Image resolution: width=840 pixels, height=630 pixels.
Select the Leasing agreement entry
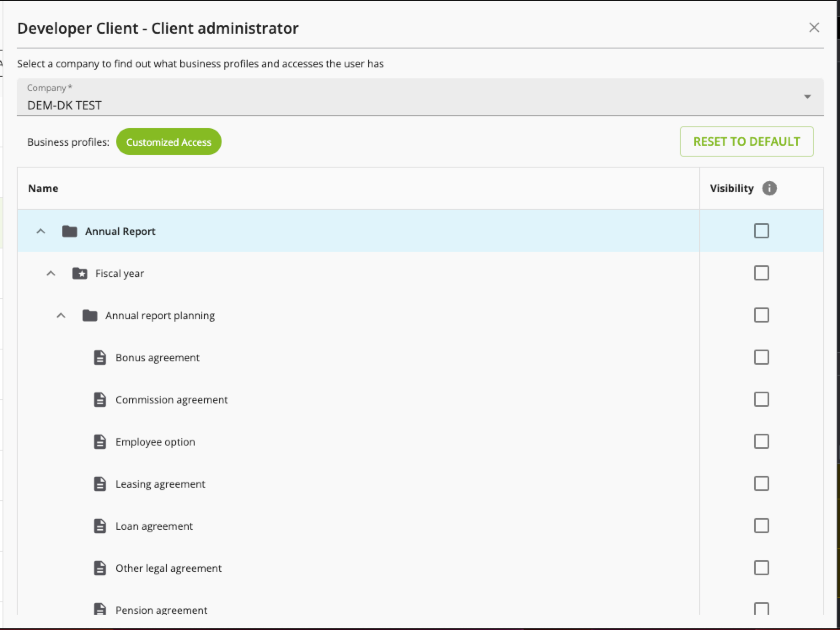point(160,484)
